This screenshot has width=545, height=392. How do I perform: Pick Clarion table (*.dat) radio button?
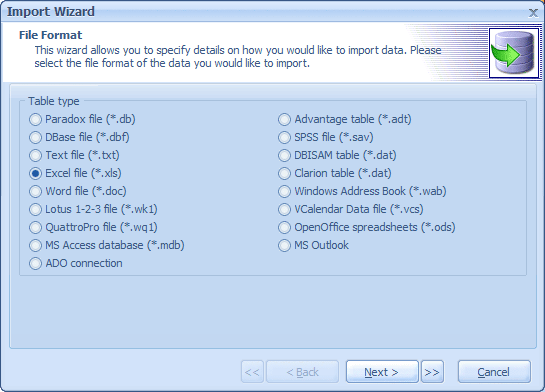click(335, 173)
